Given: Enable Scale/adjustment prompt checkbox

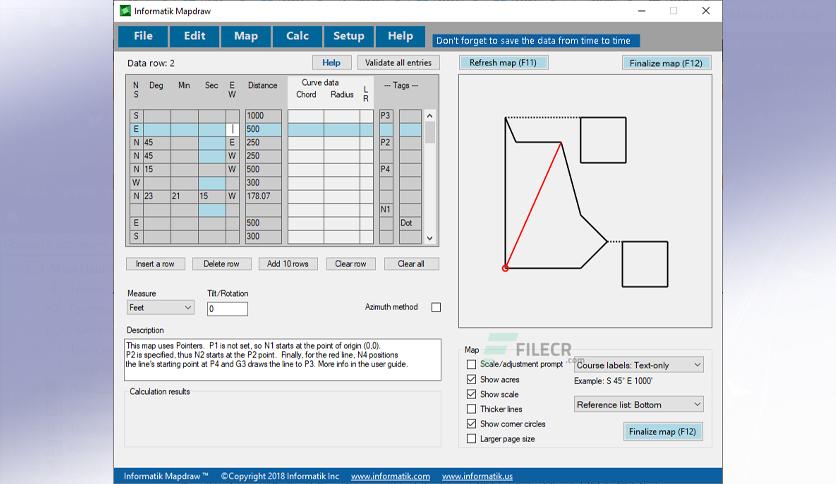Looking at the screenshot, I should (471, 365).
